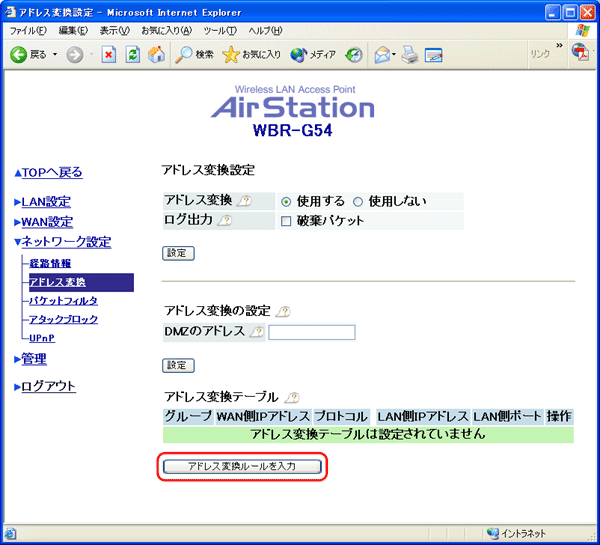
Task: Click the アドレス変換ルールを入力 button
Action: click(x=242, y=467)
